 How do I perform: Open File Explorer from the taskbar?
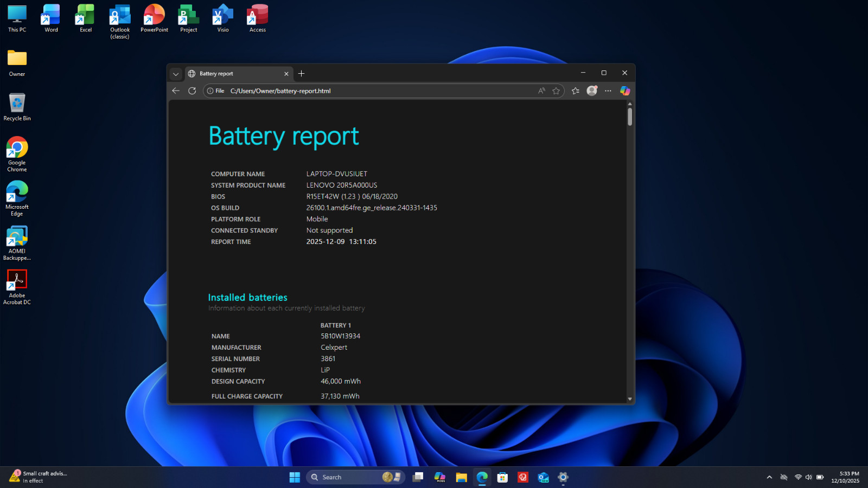tap(461, 477)
